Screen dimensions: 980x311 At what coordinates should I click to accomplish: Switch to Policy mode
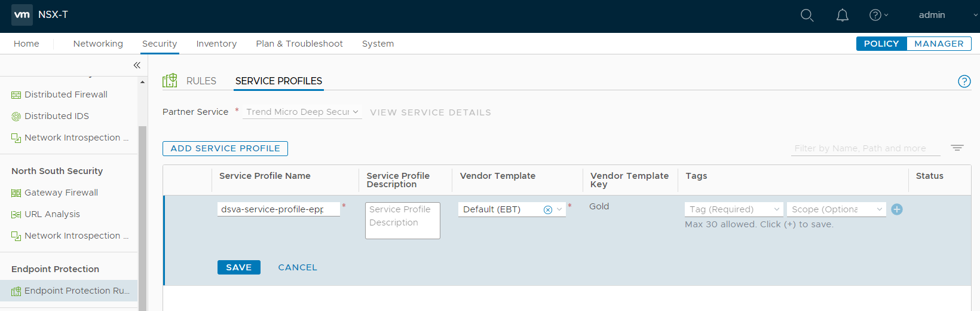click(x=881, y=44)
